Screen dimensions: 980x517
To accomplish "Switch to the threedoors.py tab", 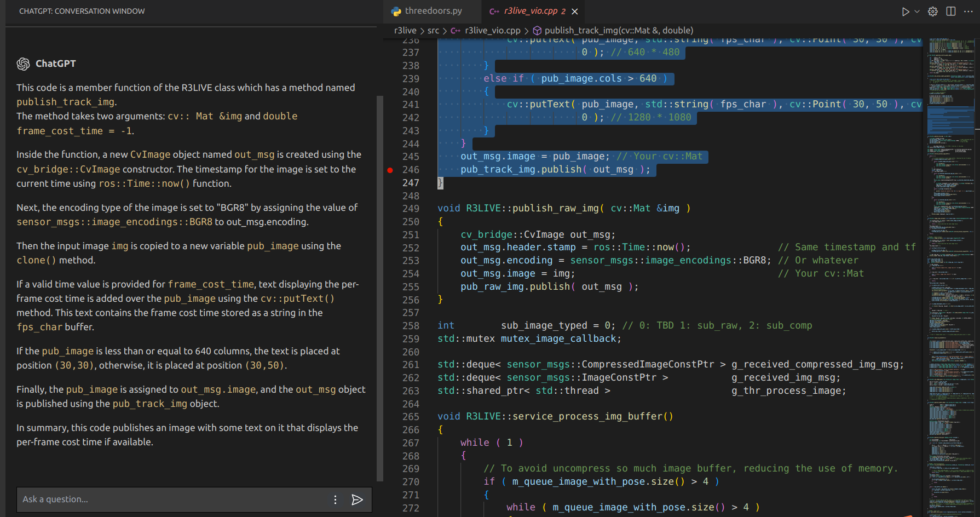I will 433,11.
